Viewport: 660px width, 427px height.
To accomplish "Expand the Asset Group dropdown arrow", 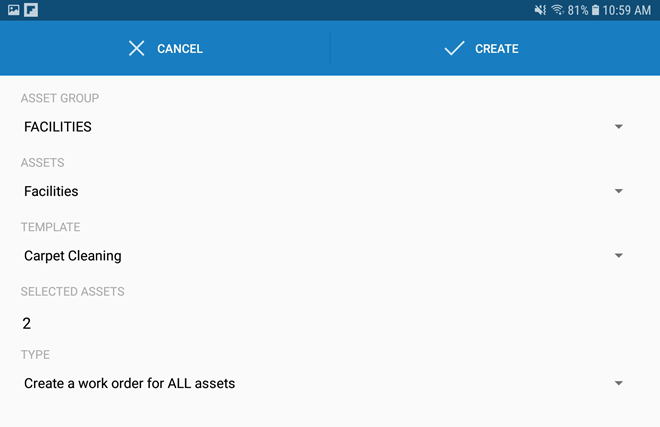I will coord(619,127).
